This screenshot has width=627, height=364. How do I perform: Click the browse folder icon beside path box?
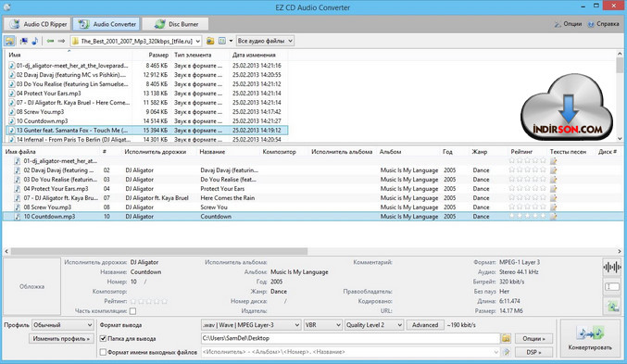210,41
